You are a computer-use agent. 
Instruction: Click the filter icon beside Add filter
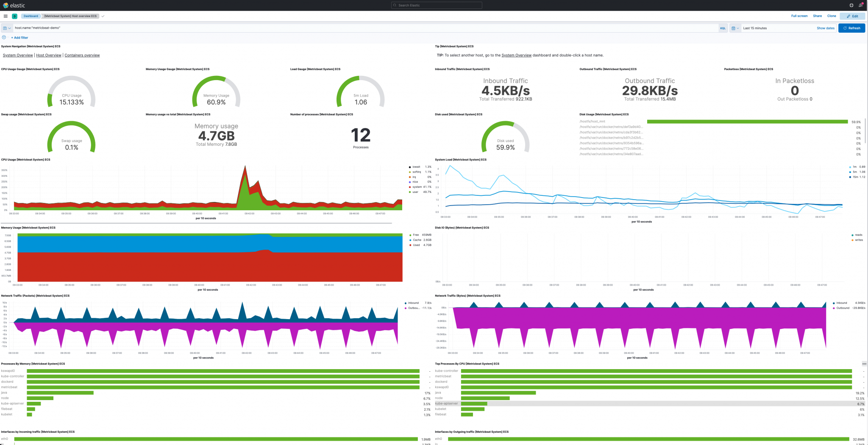[4, 37]
